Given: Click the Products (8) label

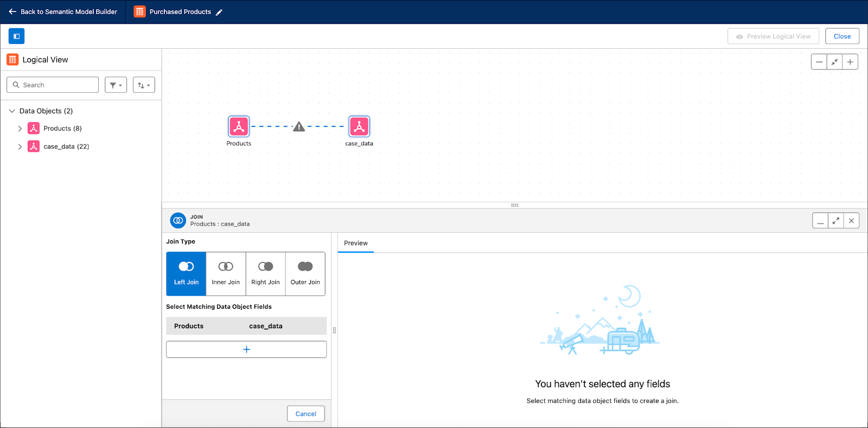Looking at the screenshot, I should tap(63, 129).
